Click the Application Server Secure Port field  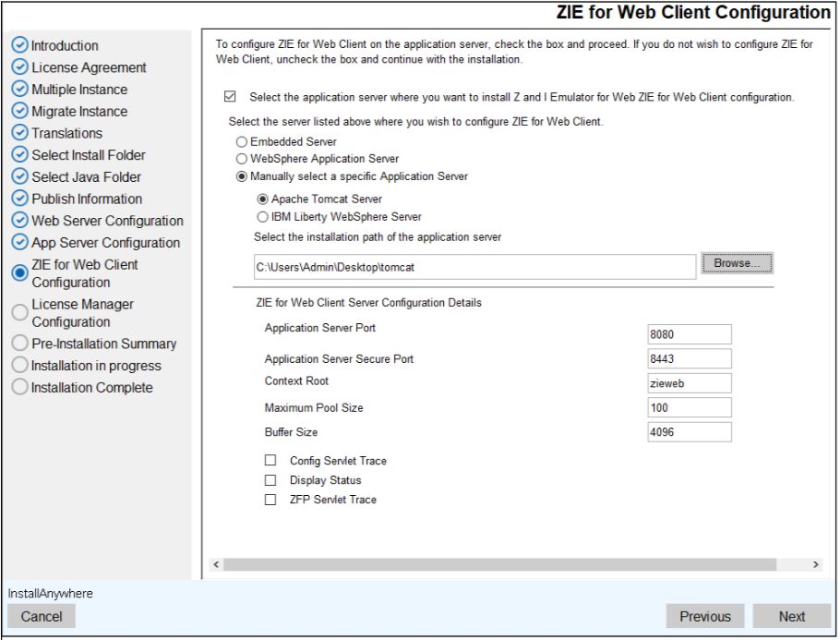pyautogui.click(x=690, y=358)
